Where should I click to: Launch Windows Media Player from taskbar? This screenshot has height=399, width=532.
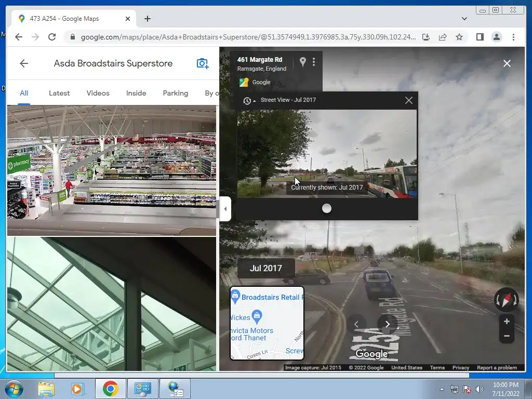pyautogui.click(x=77, y=389)
